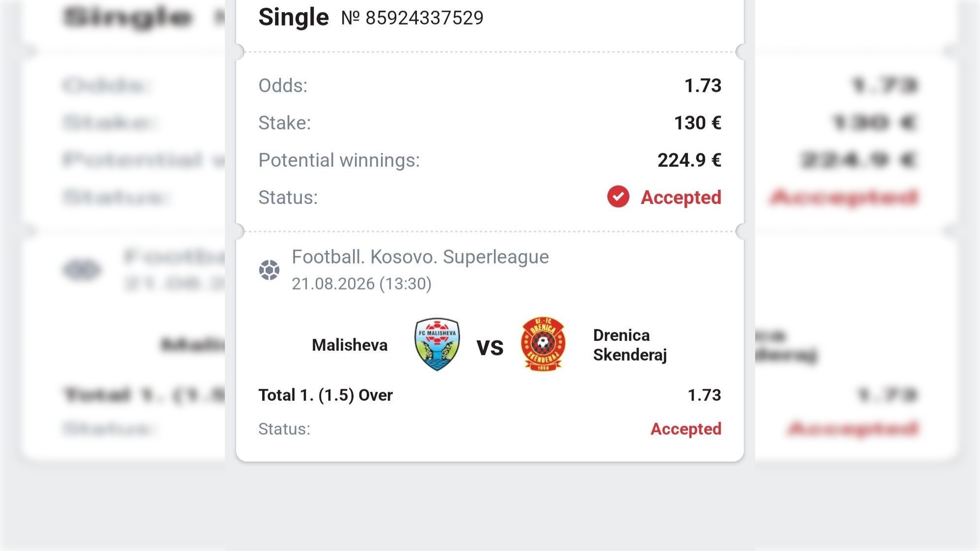Click the Drenica Skenderaj team crest

(543, 343)
